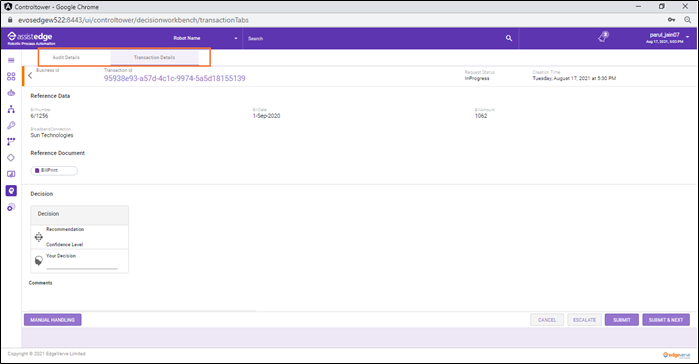This screenshot has height=364, width=699.
Task: Click the CANCEL button
Action: [x=547, y=320]
